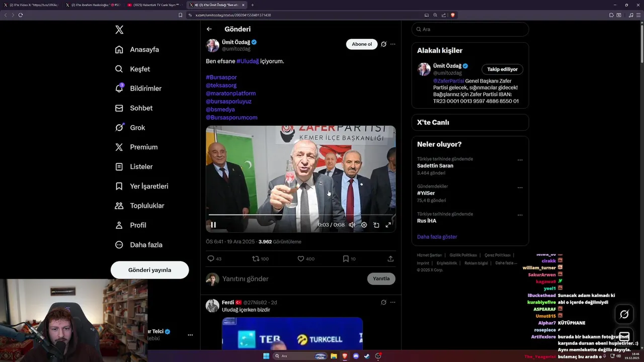Go to Anasayfa in the sidebar
The width and height of the screenshot is (644, 362).
coord(137,49)
